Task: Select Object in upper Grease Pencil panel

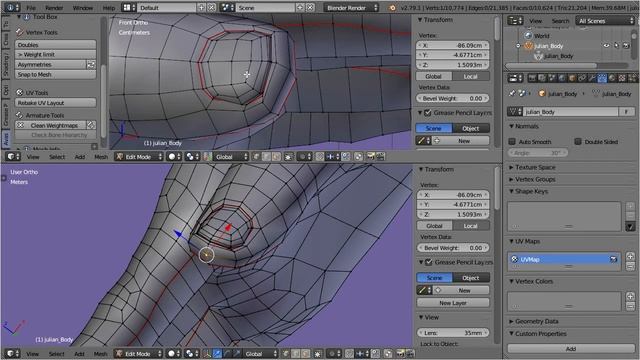Action: tap(471, 128)
